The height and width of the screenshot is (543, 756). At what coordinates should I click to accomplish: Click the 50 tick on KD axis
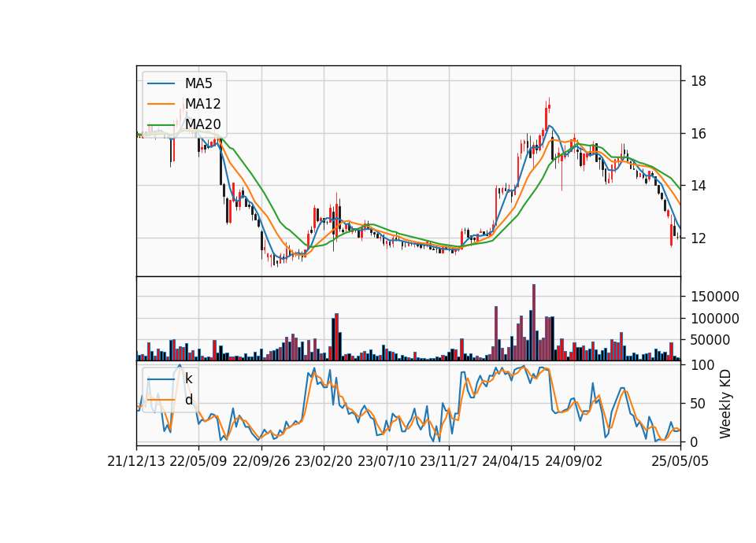(699, 403)
